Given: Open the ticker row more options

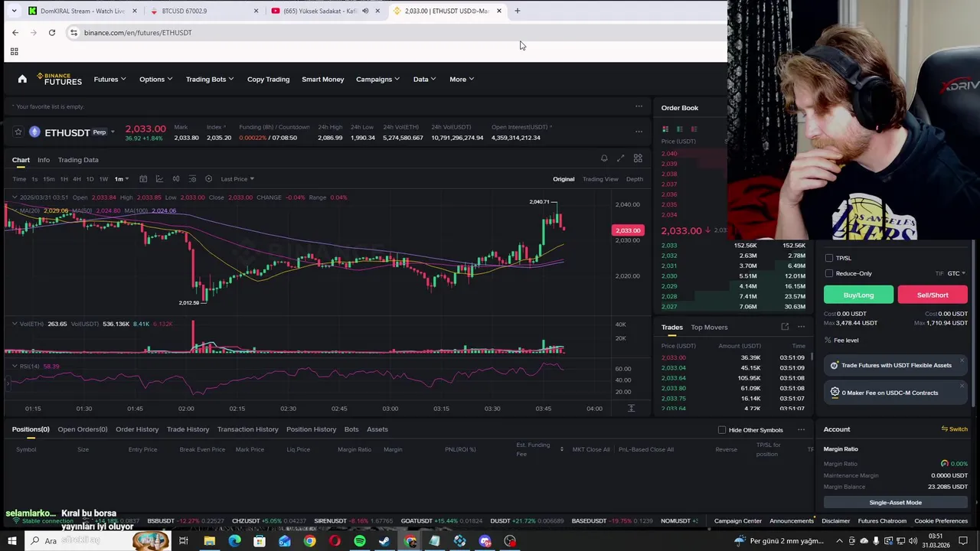Looking at the screenshot, I should click(639, 132).
